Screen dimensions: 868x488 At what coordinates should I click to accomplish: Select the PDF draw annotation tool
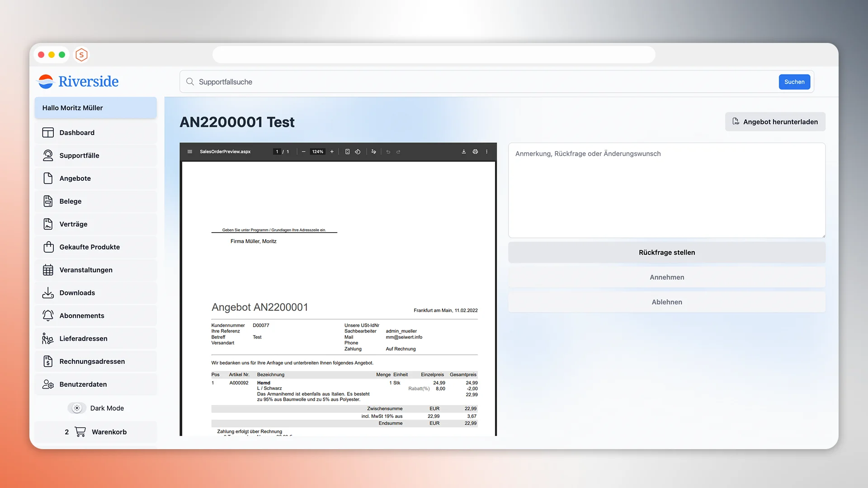pyautogui.click(x=373, y=152)
